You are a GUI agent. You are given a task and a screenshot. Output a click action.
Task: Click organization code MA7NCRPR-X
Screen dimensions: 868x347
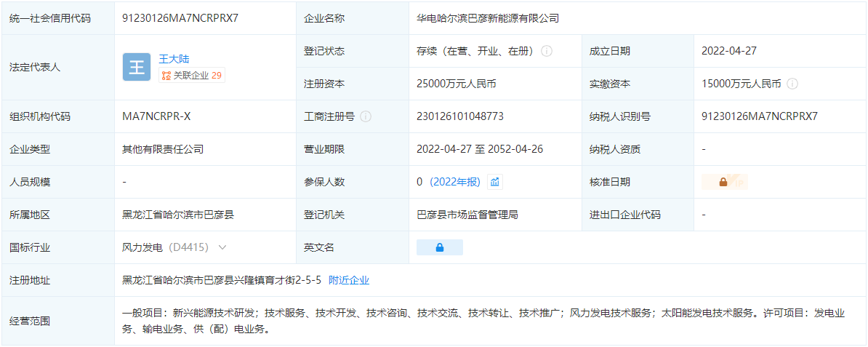click(x=156, y=116)
